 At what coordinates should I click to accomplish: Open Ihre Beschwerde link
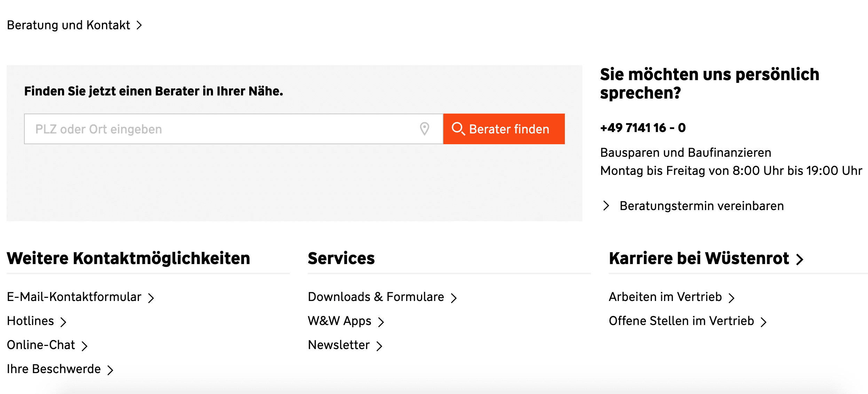point(54,369)
